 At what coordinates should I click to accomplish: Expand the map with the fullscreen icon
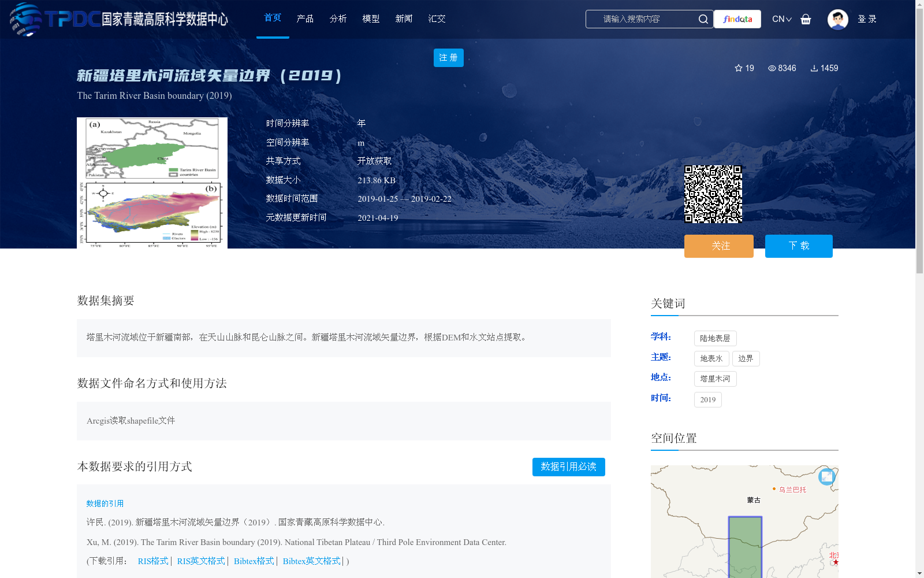826,477
